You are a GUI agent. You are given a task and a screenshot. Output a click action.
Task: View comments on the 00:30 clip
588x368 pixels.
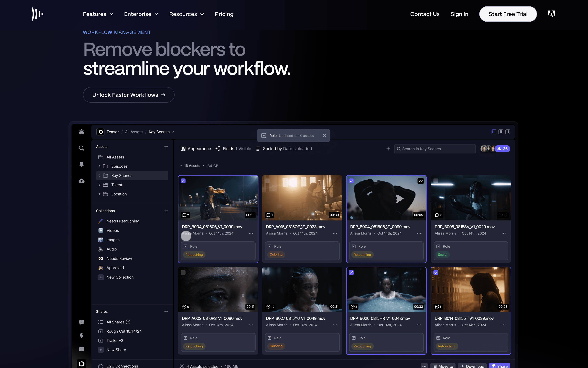pyautogui.click(x=269, y=215)
